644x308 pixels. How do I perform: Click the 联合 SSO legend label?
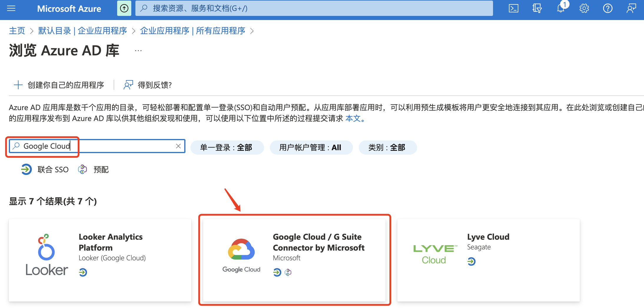[x=53, y=170]
